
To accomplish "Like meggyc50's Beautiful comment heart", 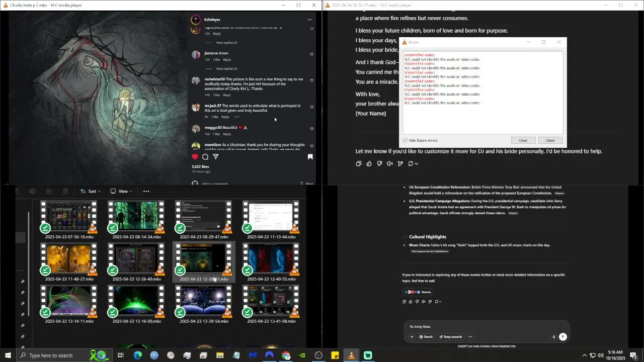I will [x=312, y=129].
